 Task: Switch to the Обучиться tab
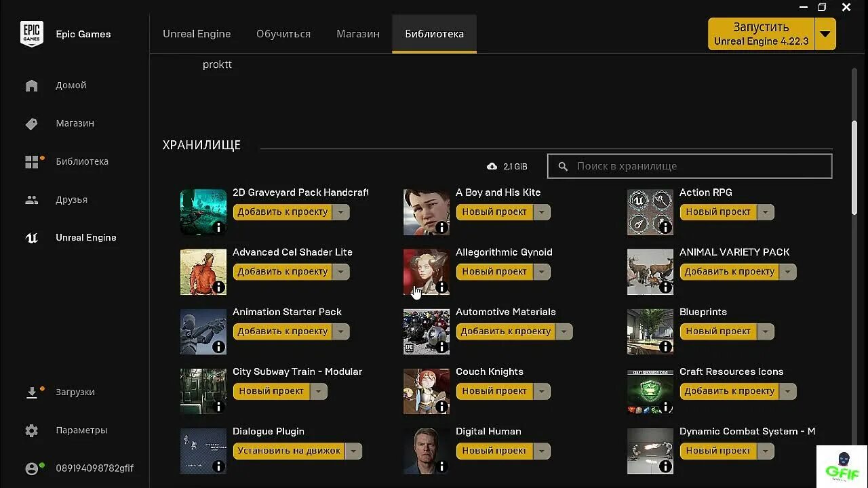[283, 34]
